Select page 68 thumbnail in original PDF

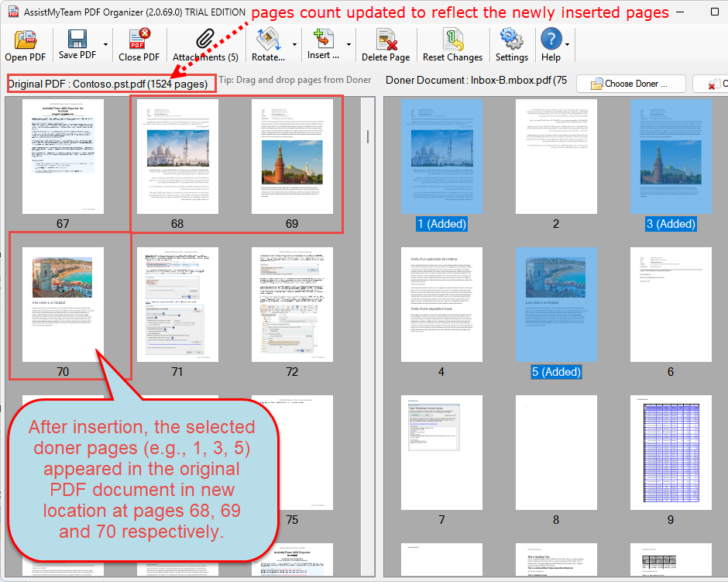(x=177, y=157)
